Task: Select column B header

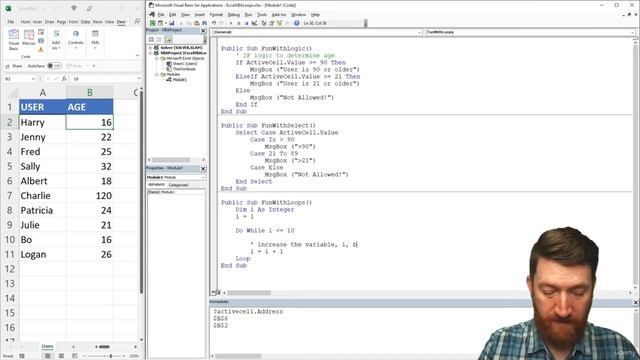Action: coord(90,93)
